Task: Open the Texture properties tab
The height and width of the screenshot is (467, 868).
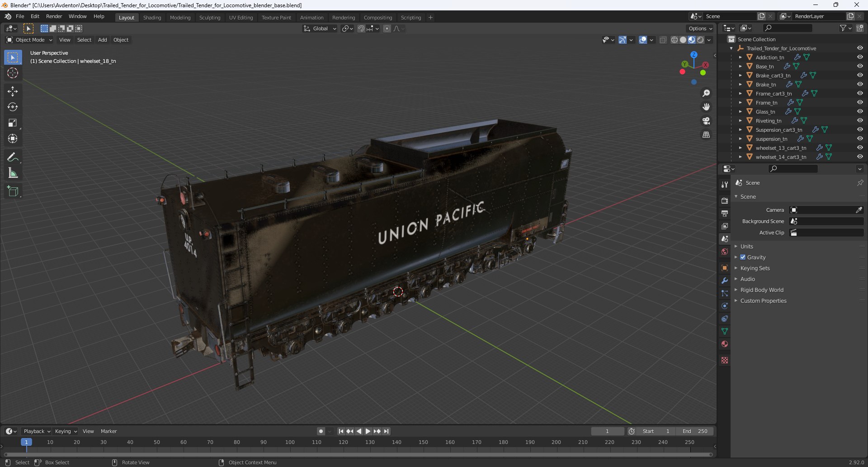Action: pyautogui.click(x=725, y=360)
